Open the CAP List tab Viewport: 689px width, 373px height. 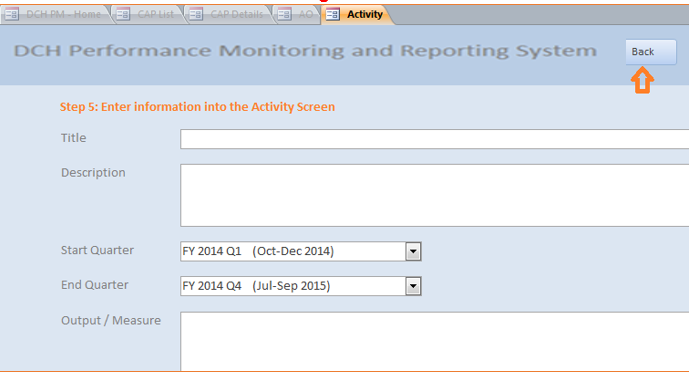[149, 14]
